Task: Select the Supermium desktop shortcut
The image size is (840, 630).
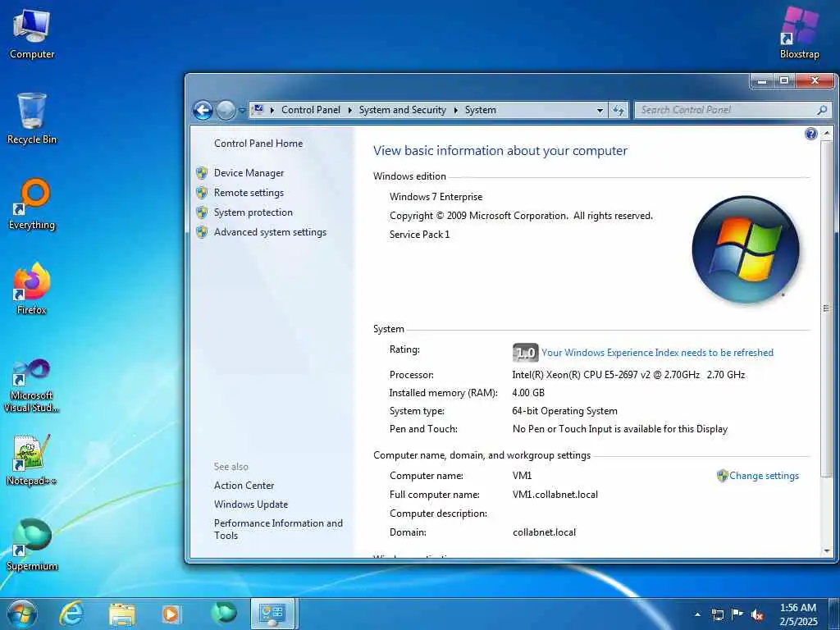Action: pyautogui.click(x=32, y=546)
